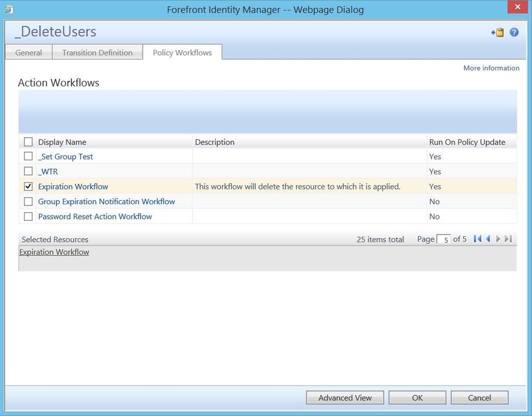Close the Webpage Dialog window
Viewport: 532px width, 416px height.
click(x=518, y=7)
